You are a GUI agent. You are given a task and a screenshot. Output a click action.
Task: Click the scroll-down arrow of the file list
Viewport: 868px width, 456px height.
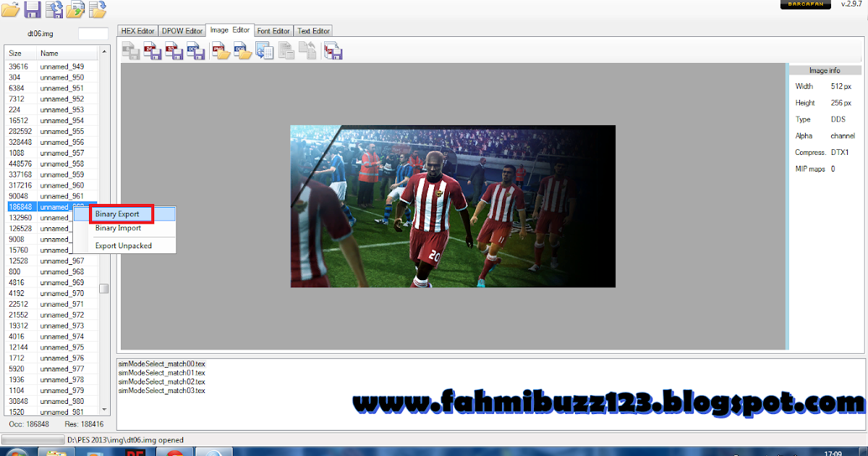click(x=104, y=410)
